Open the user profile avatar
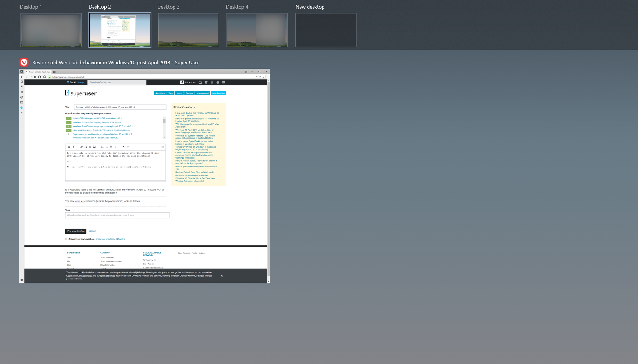Image resolution: width=638 pixels, height=364 pixels. point(182,82)
